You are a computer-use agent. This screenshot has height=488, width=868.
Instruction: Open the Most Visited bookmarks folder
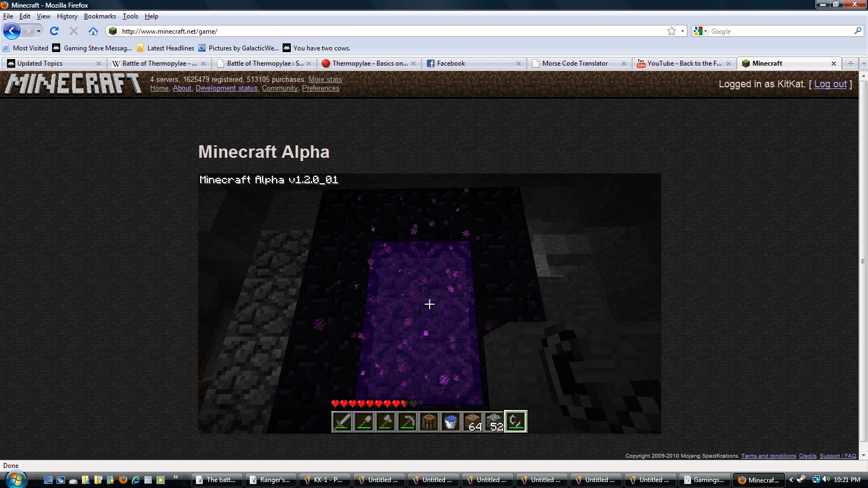coord(25,48)
